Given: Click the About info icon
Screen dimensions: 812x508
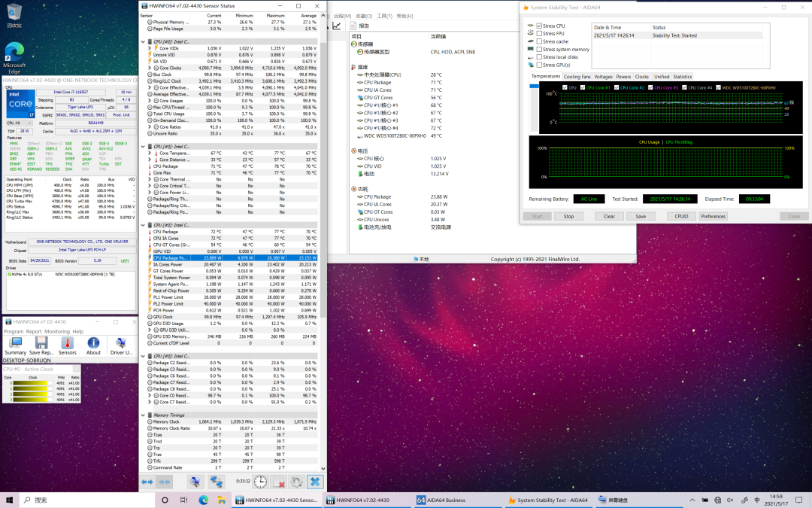Looking at the screenshot, I should pyautogui.click(x=93, y=344).
